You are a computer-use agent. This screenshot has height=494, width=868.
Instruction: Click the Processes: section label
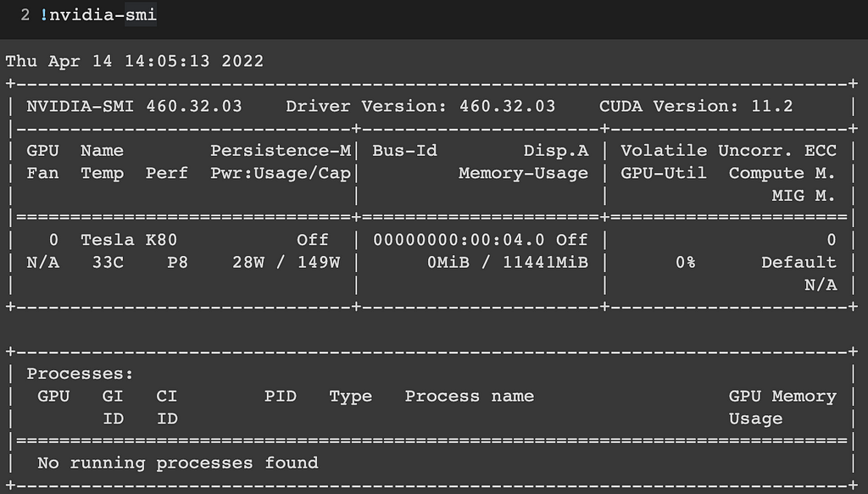80,374
